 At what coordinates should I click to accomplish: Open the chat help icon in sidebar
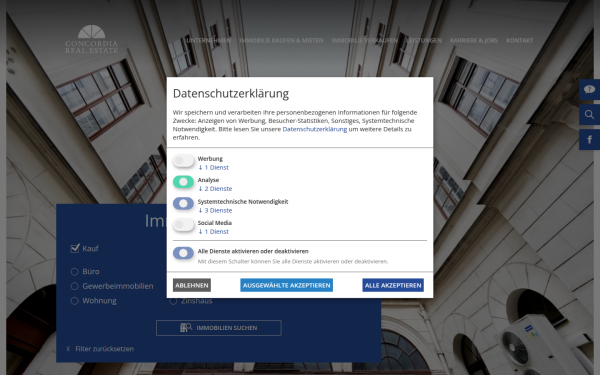click(x=589, y=90)
